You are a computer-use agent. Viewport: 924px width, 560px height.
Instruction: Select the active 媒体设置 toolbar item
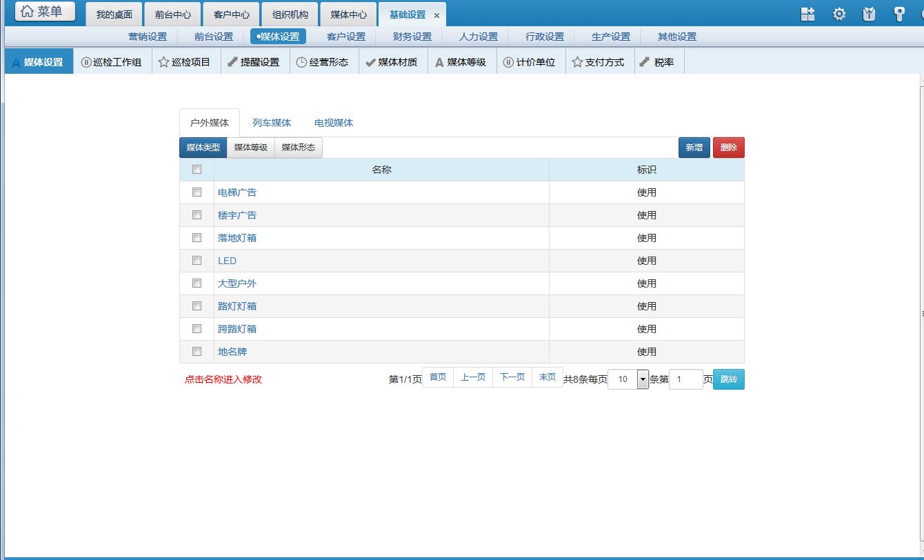pos(39,62)
